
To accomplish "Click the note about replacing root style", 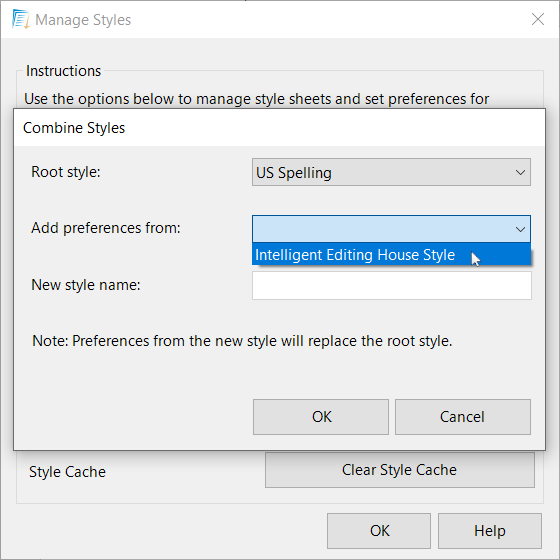I will [x=242, y=341].
